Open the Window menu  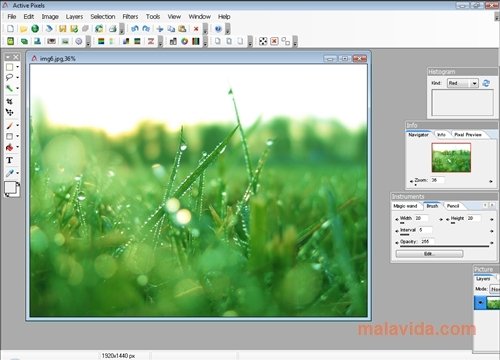[200, 17]
